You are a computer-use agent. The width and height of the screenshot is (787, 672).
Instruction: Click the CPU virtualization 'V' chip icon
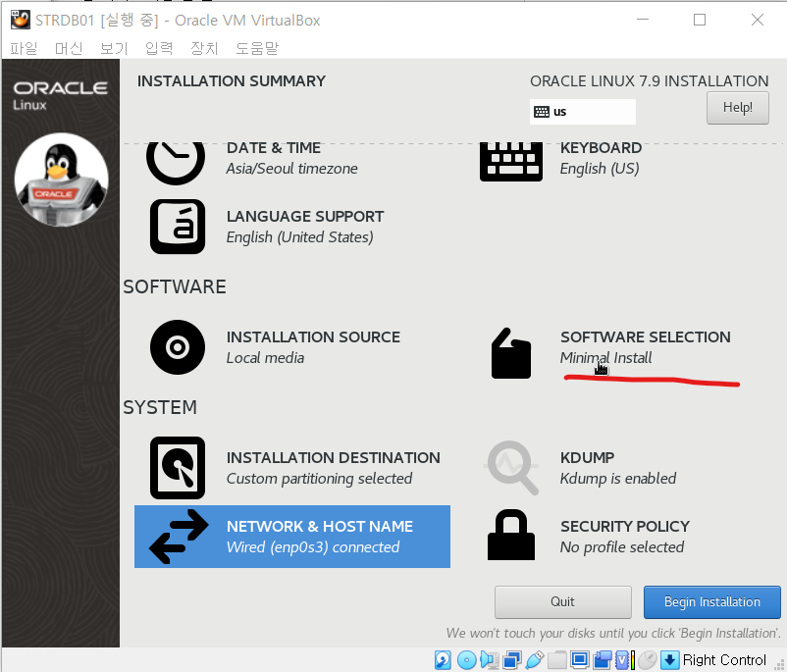pyautogui.click(x=624, y=659)
